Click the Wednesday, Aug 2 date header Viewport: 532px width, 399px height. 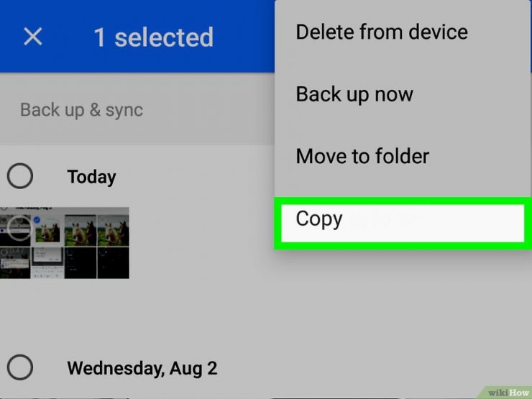coord(142,368)
